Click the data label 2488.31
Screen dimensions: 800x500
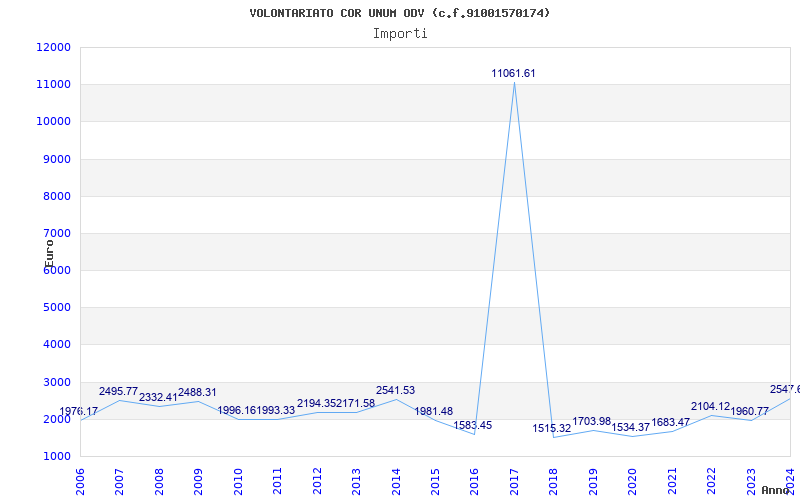[x=197, y=392]
